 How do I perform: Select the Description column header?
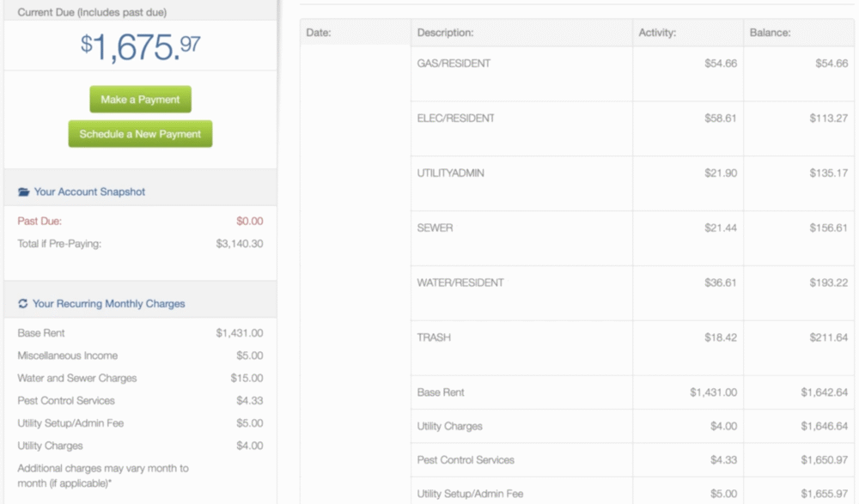[x=445, y=33]
